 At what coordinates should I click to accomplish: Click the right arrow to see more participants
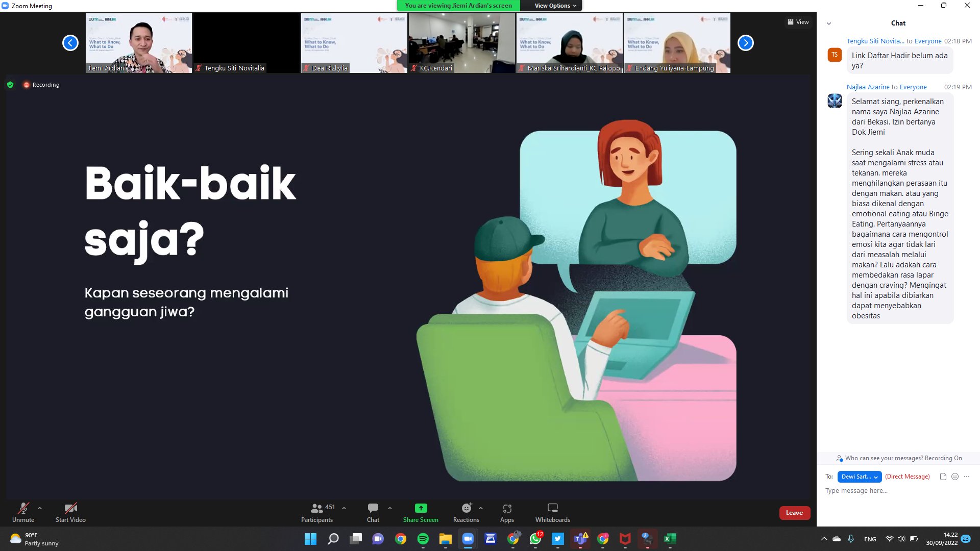745,43
